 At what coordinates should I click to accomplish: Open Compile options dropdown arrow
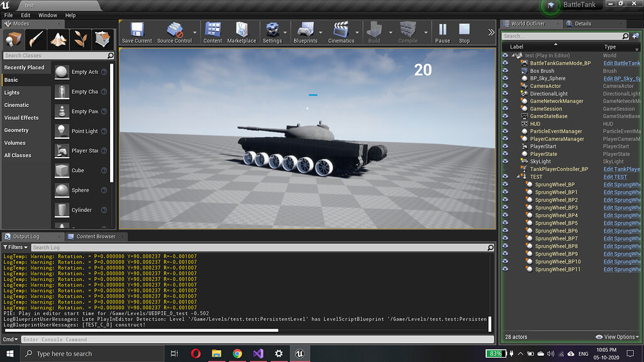(x=426, y=33)
